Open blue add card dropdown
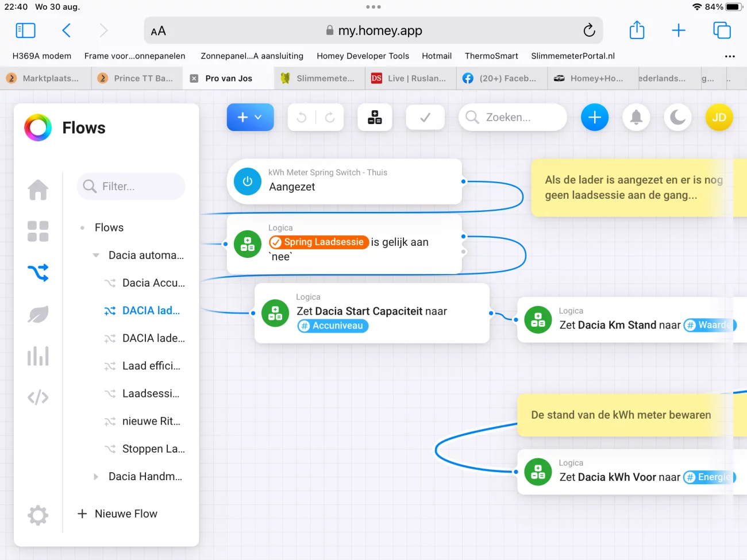The height and width of the screenshot is (560, 747). pos(250,117)
